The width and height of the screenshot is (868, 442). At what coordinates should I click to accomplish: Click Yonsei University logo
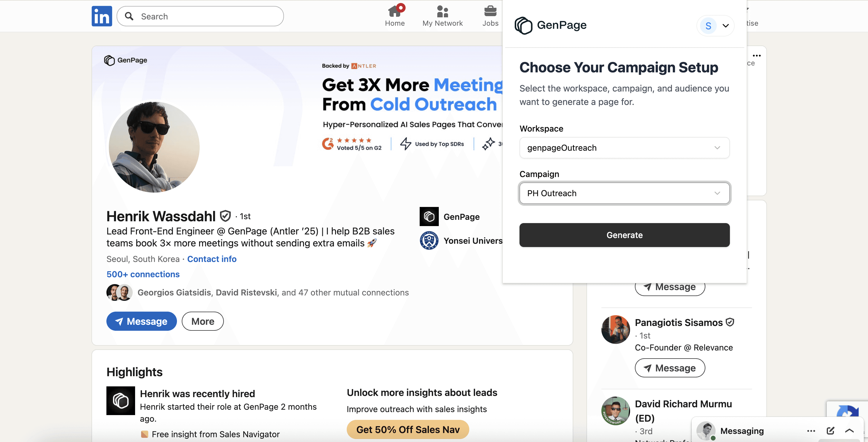(x=429, y=240)
